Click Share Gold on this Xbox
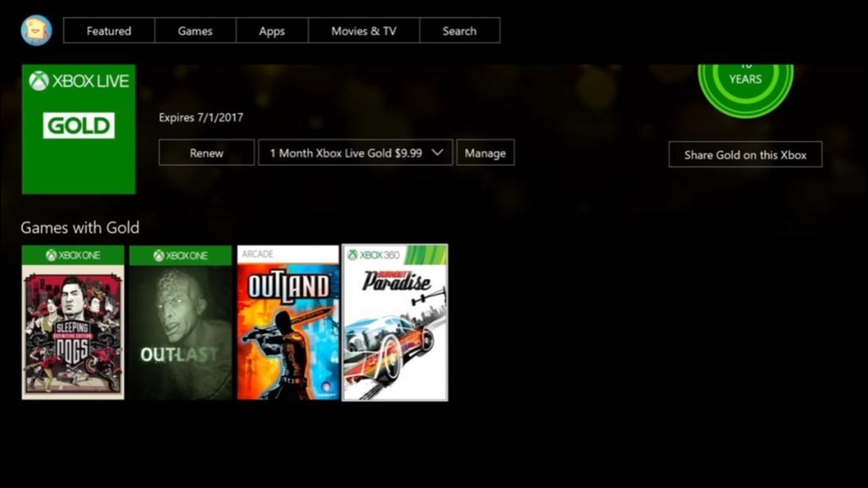The height and width of the screenshot is (488, 868). click(x=745, y=154)
